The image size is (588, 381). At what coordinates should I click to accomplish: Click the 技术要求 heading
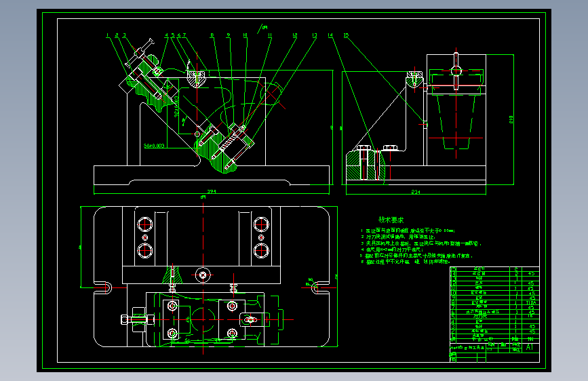(391, 220)
